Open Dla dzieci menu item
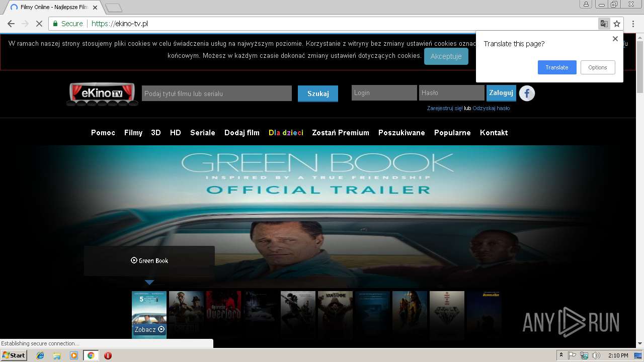 click(x=286, y=133)
